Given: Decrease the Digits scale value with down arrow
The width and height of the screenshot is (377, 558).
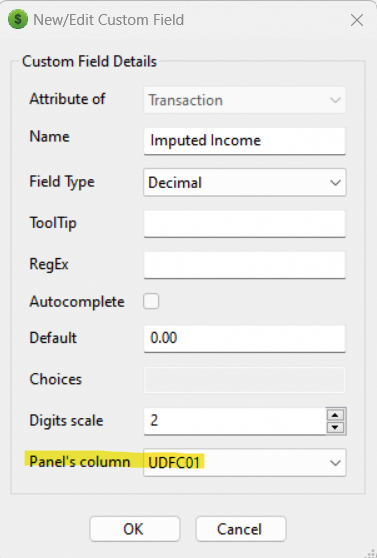Looking at the screenshot, I should coord(335,427).
